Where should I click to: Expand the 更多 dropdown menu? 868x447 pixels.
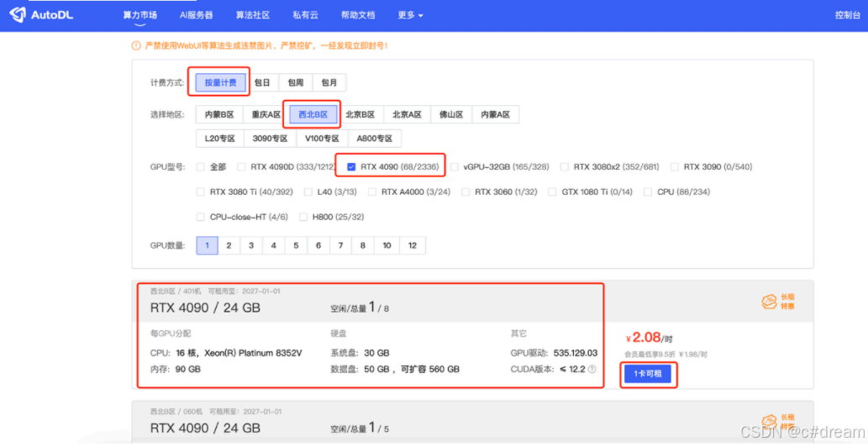[410, 15]
